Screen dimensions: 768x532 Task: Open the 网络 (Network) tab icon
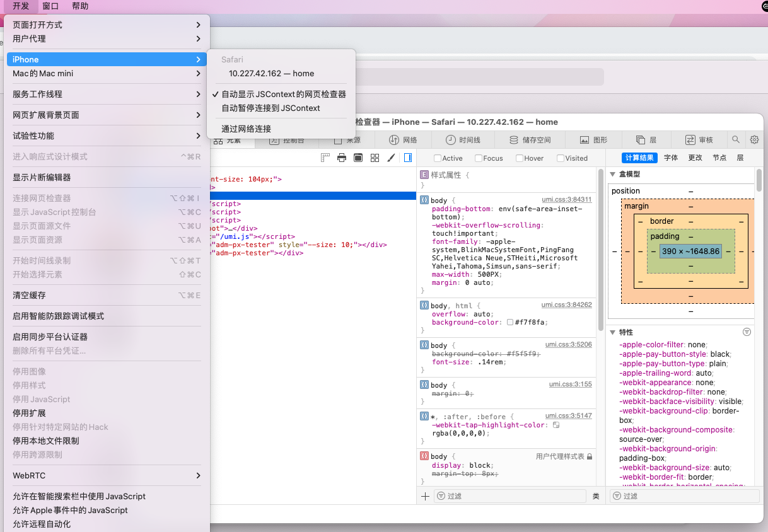394,140
